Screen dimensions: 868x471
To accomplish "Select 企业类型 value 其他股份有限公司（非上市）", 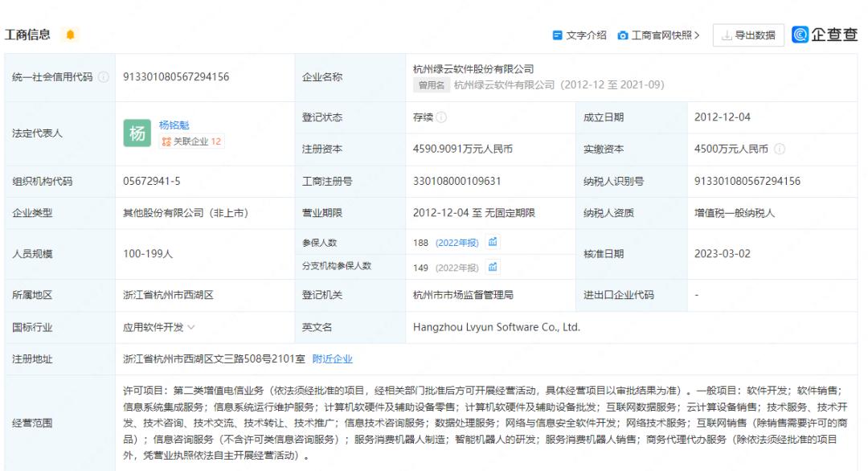I will click(x=186, y=213).
